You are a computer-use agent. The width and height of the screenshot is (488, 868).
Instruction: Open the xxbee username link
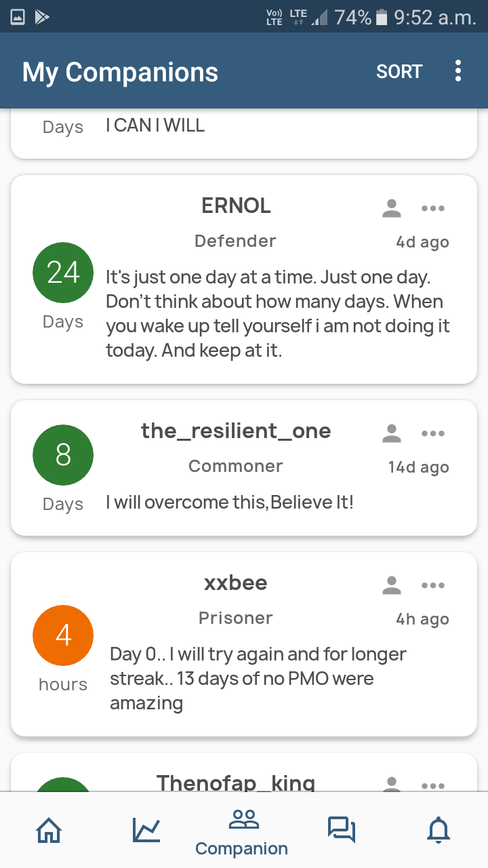point(236,583)
